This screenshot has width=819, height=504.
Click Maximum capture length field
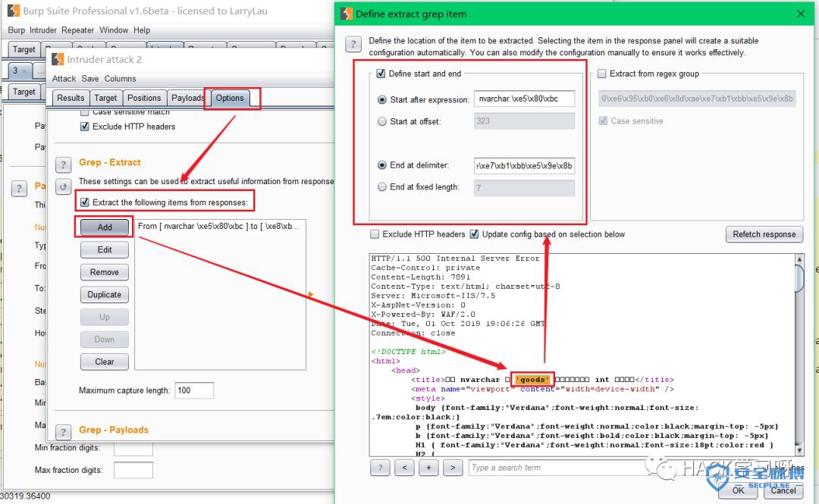pos(194,390)
